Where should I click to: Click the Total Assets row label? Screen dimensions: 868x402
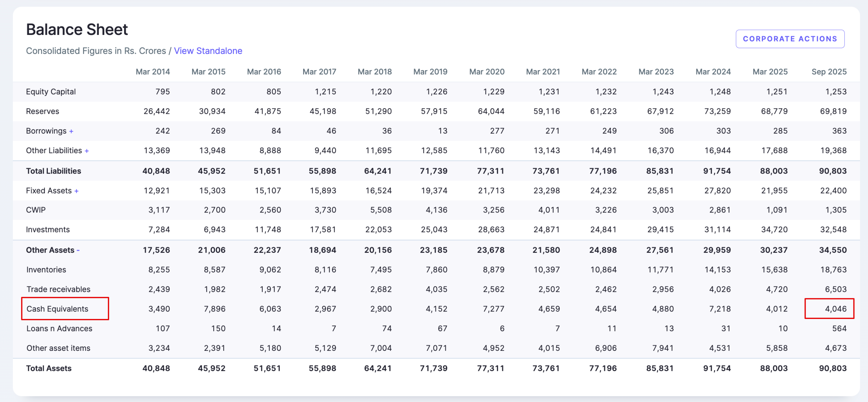click(49, 368)
